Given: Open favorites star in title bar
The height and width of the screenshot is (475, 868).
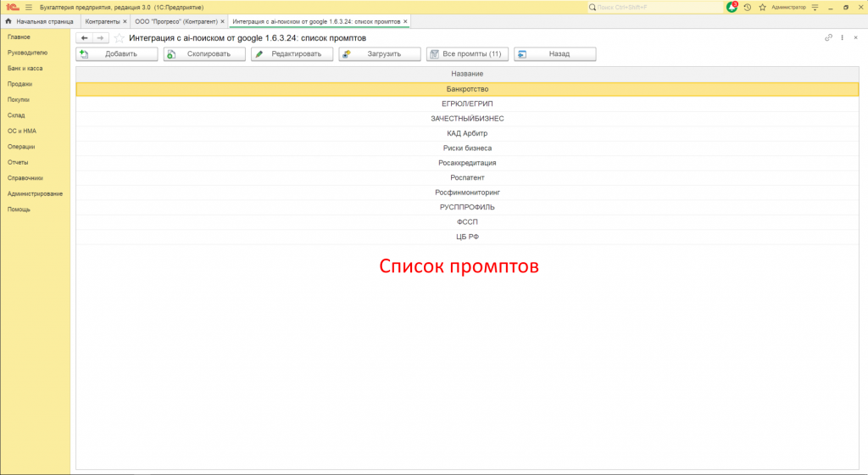Looking at the screenshot, I should tap(762, 7).
